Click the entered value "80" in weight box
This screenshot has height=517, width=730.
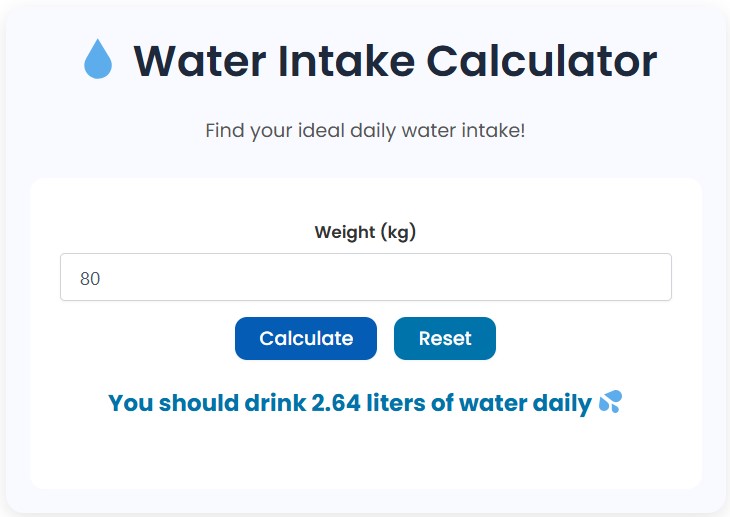[x=90, y=279]
